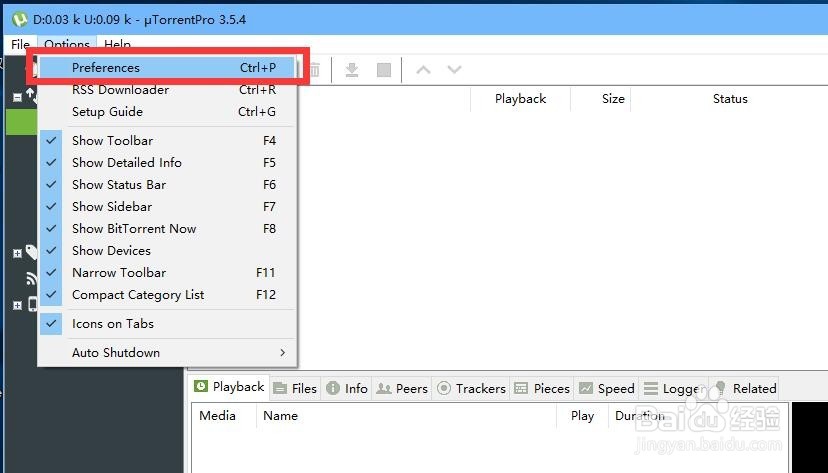The image size is (828, 473).
Task: Click the Options menu in menu bar
Action: point(67,44)
